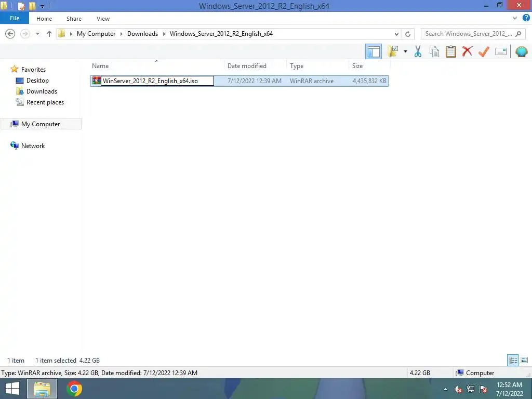Open the dropdown arrow beside new folder icon

405,51
